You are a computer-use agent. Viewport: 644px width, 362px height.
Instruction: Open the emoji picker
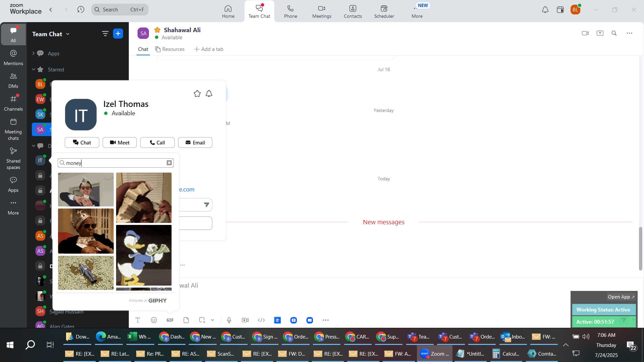coord(154,320)
